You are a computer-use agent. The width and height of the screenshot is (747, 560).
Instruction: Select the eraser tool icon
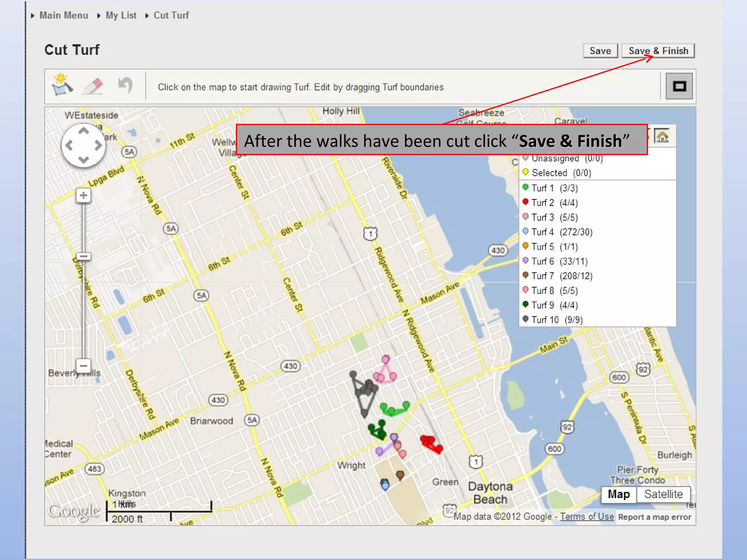click(93, 86)
